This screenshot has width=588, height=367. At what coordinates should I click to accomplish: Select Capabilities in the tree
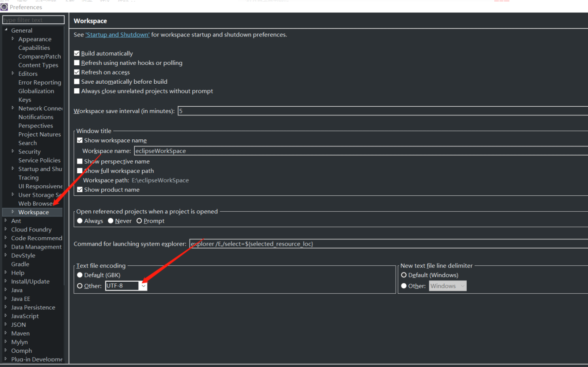coord(34,48)
